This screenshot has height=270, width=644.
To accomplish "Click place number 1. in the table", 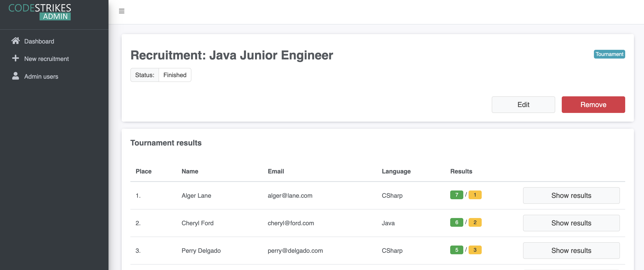I will [x=138, y=195].
